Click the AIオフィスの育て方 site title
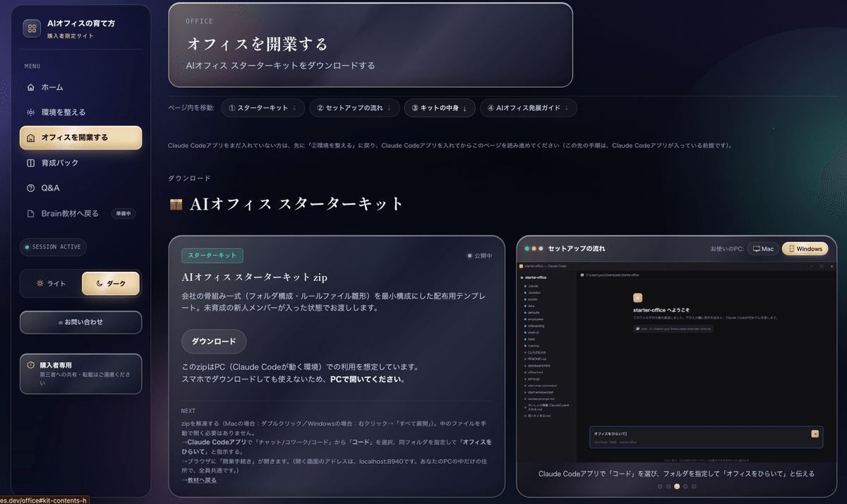The height and width of the screenshot is (504, 847). 81,23
